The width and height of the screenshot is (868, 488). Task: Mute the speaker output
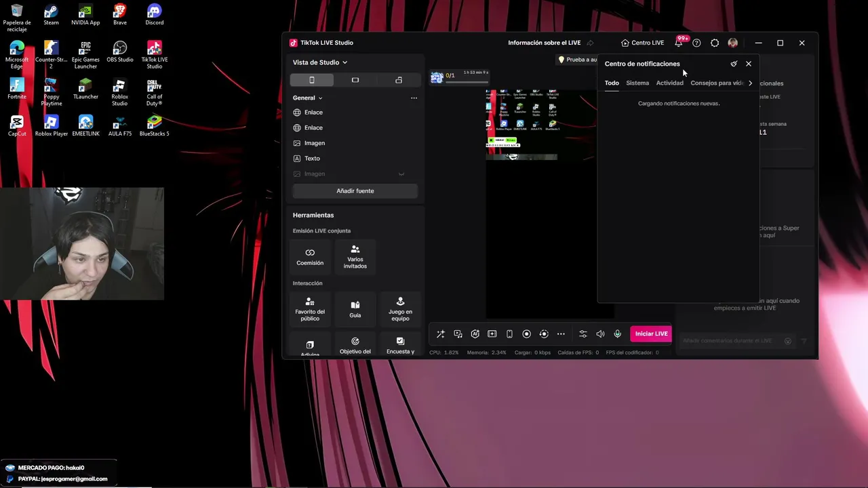[600, 333]
